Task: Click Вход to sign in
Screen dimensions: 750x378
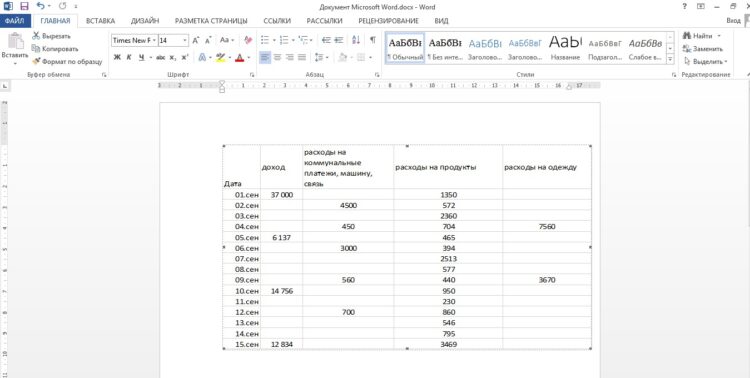Action: click(x=733, y=21)
